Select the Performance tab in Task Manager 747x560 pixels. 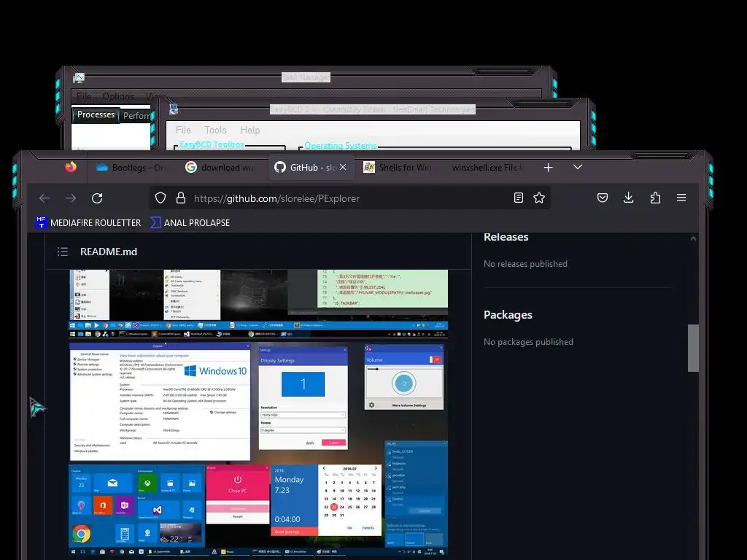(x=136, y=116)
